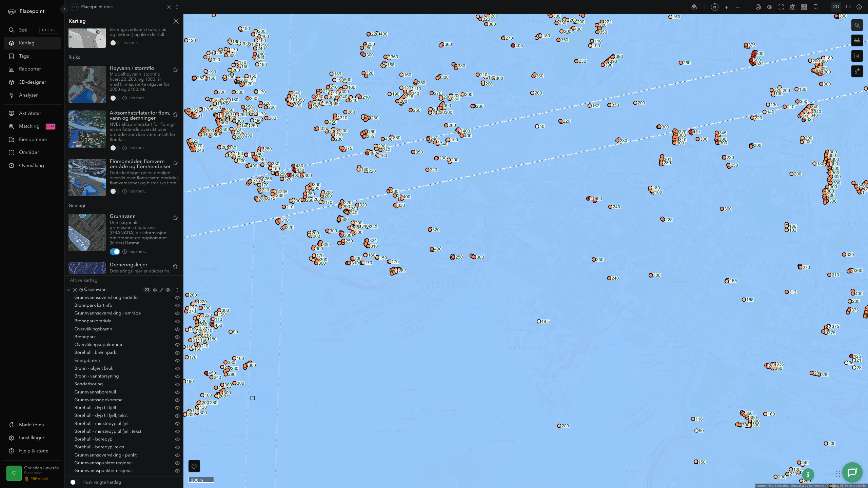Hide the Energibrønn sublayer
Image resolution: width=868 pixels, height=488 pixels.
[x=177, y=361]
